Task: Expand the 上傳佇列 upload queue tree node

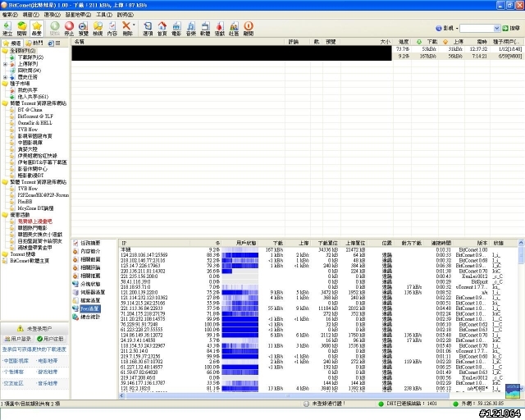Action: 5,64
